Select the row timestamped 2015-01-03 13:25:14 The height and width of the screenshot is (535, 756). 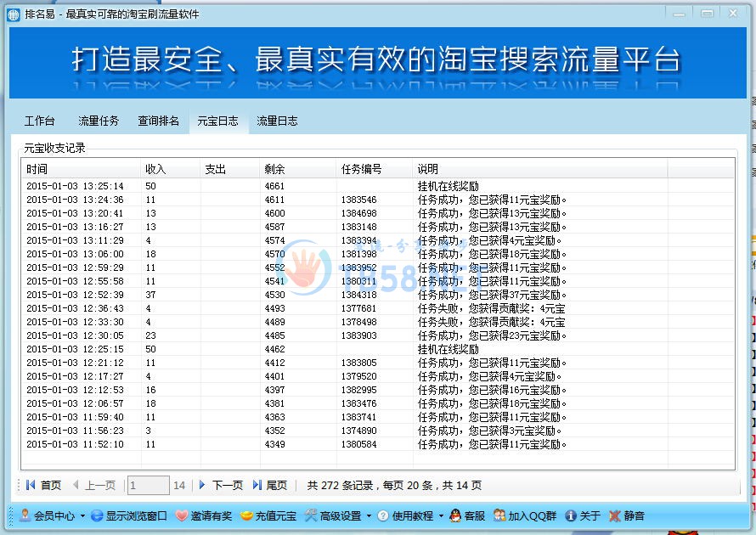coord(379,186)
